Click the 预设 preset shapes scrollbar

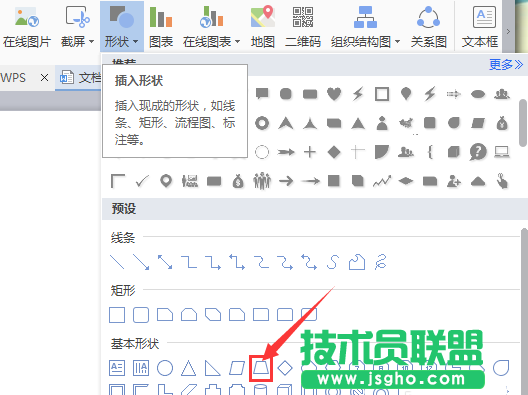click(x=524, y=311)
